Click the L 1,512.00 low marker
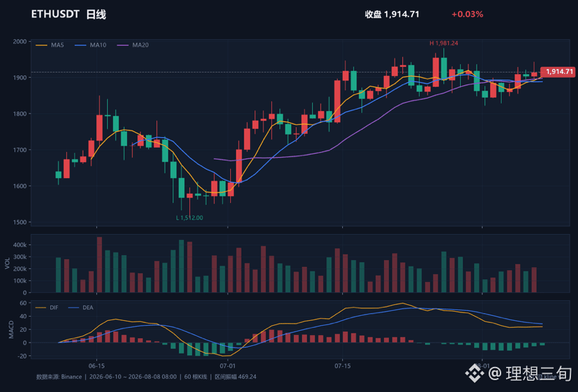578x392 pixels. pyautogui.click(x=189, y=218)
